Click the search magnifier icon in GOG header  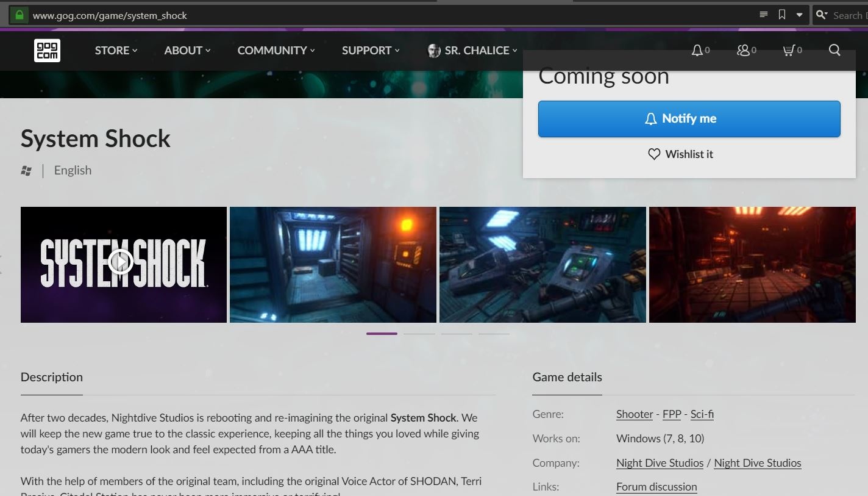(x=834, y=50)
